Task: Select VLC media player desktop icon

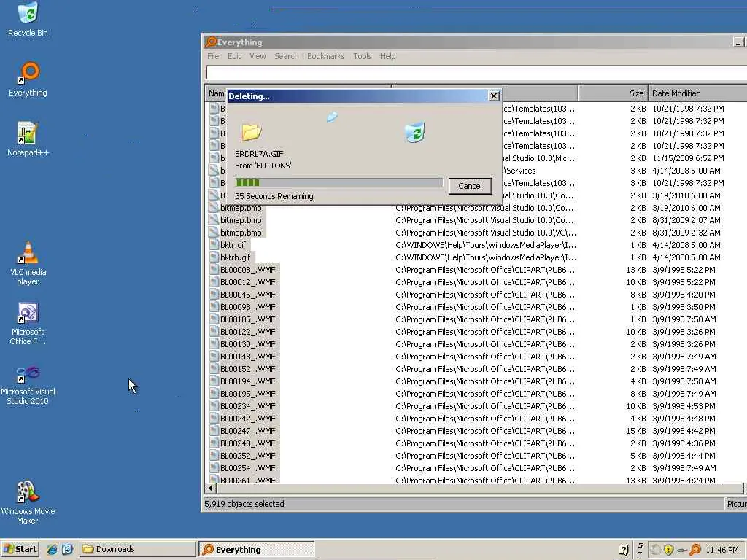Action: [x=28, y=263]
